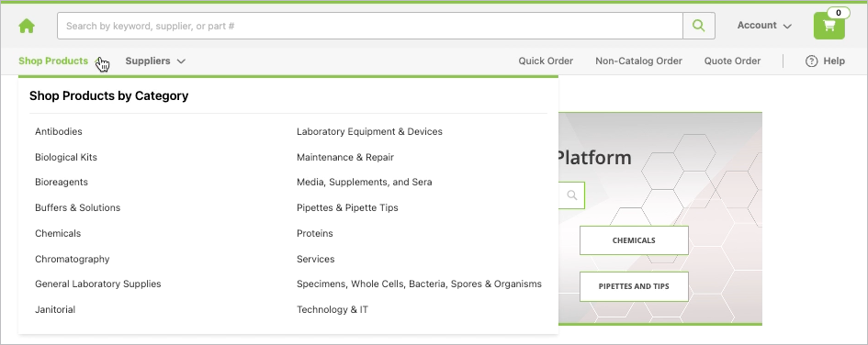Open Media, Supplements, and Sera category
The width and height of the screenshot is (868, 345).
[365, 182]
